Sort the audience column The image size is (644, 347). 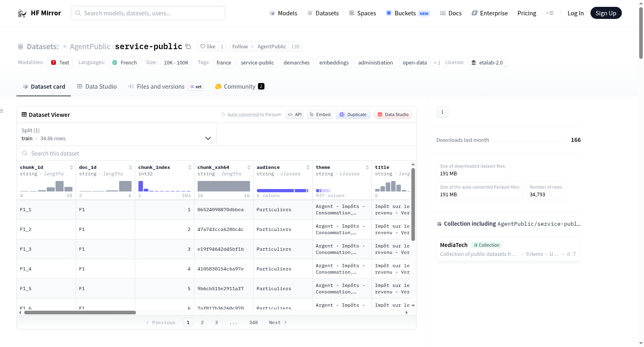point(308,167)
